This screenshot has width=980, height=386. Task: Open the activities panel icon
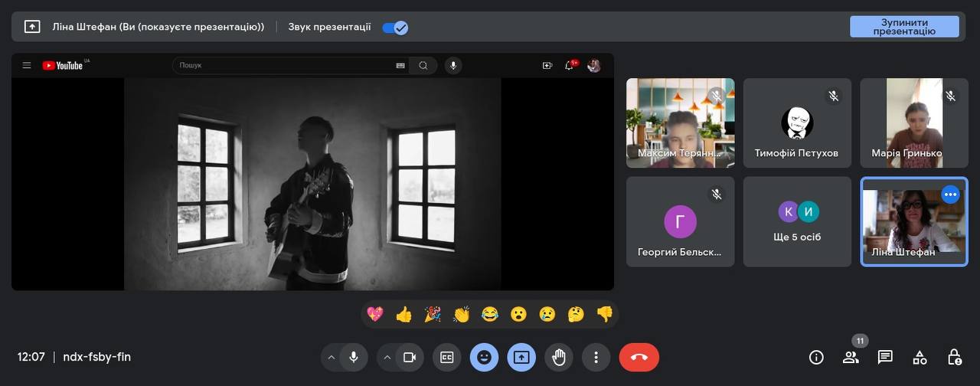[920, 357]
